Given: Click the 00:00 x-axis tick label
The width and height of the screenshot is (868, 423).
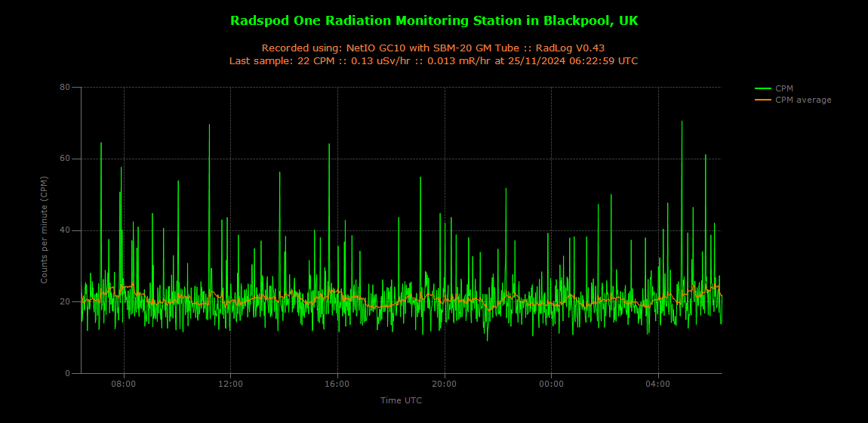Looking at the screenshot, I should coord(551,383).
